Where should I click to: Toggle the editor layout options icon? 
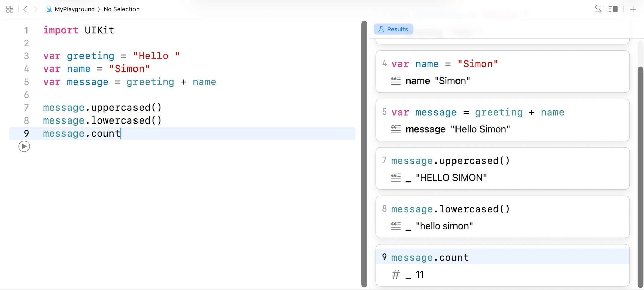point(613,9)
